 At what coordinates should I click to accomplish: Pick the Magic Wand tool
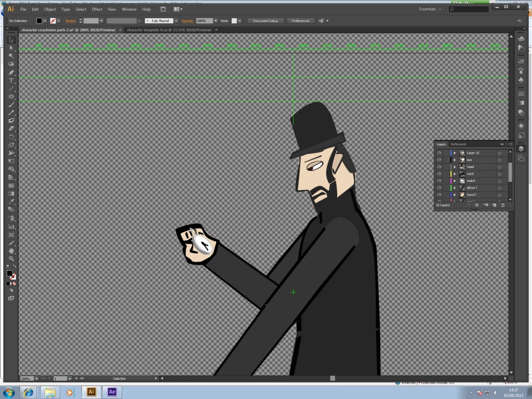pyautogui.click(x=11, y=56)
